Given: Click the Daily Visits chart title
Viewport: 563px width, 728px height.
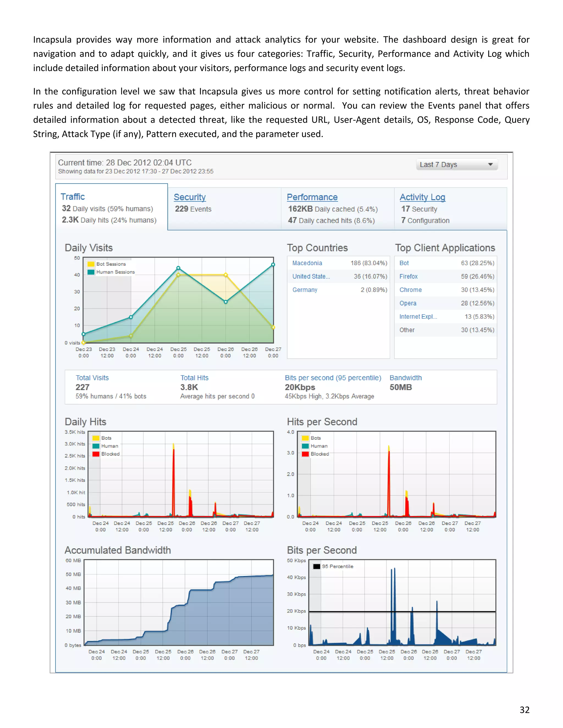Looking at the screenshot, I should [x=89, y=248].
